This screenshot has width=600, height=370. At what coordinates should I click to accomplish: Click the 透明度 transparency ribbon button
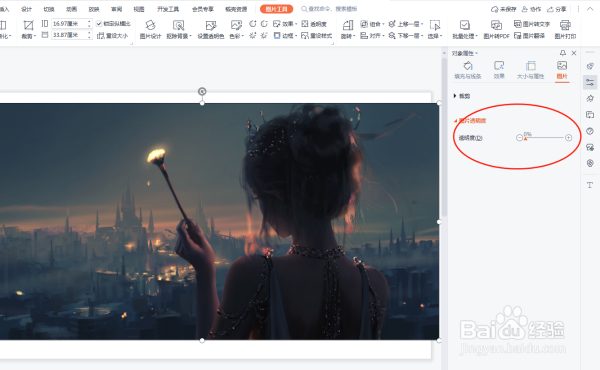pos(314,24)
